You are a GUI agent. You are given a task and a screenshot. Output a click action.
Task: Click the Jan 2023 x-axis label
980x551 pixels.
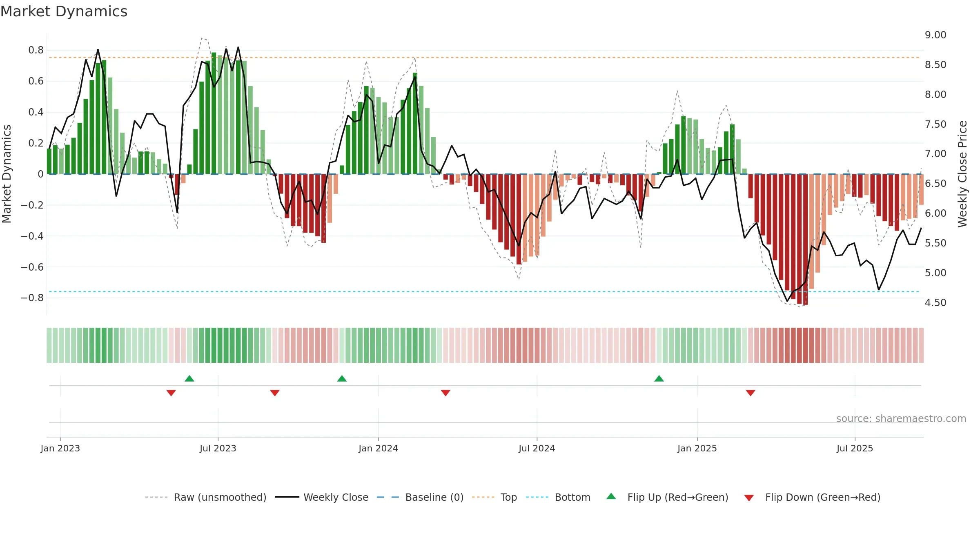point(60,448)
